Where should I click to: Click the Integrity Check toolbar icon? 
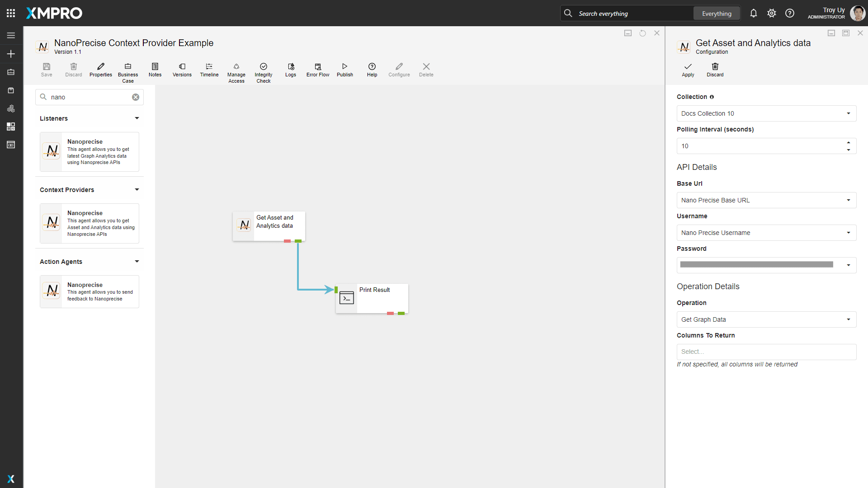[263, 66]
